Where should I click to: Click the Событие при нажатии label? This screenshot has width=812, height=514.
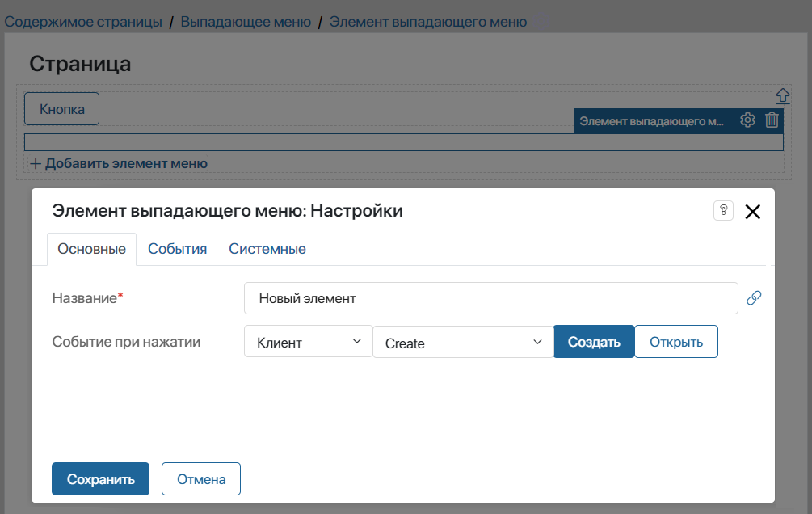[126, 342]
